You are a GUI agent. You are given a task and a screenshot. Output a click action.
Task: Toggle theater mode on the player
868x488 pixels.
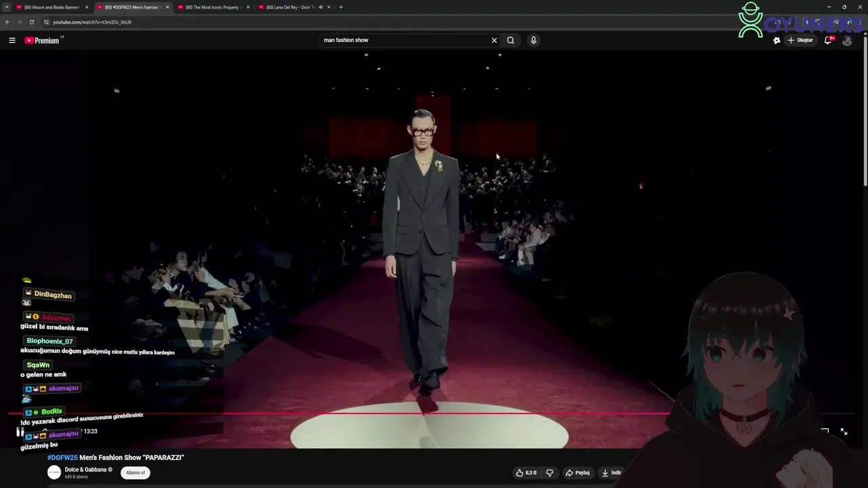[825, 431]
